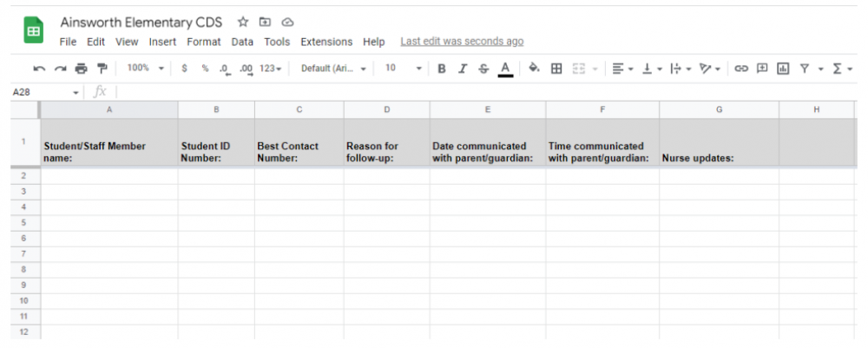The image size is (868, 348).
Task: Open the Extensions menu
Action: [326, 42]
